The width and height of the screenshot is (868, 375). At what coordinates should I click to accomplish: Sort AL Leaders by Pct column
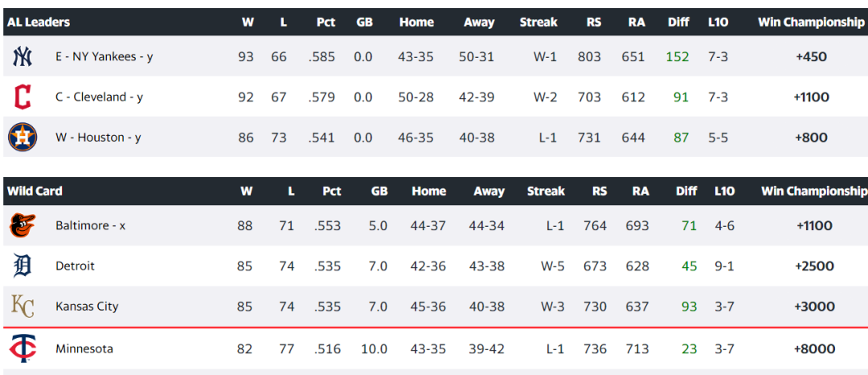point(325,23)
